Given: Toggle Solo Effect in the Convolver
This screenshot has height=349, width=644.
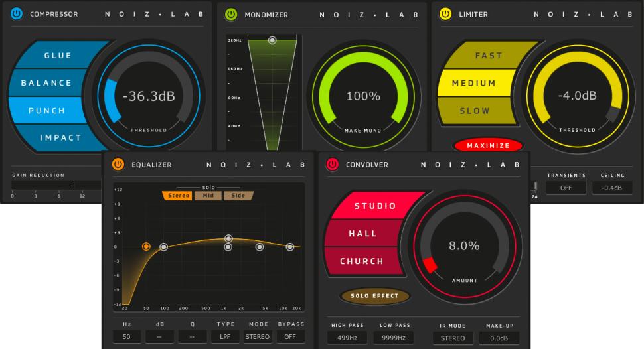Looking at the screenshot, I should click(x=375, y=296).
